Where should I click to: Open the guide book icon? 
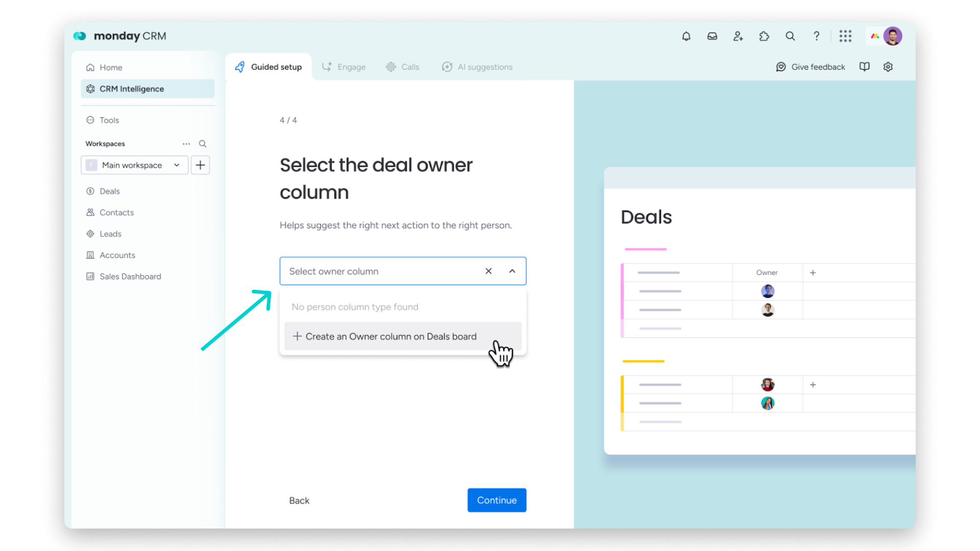coord(864,67)
